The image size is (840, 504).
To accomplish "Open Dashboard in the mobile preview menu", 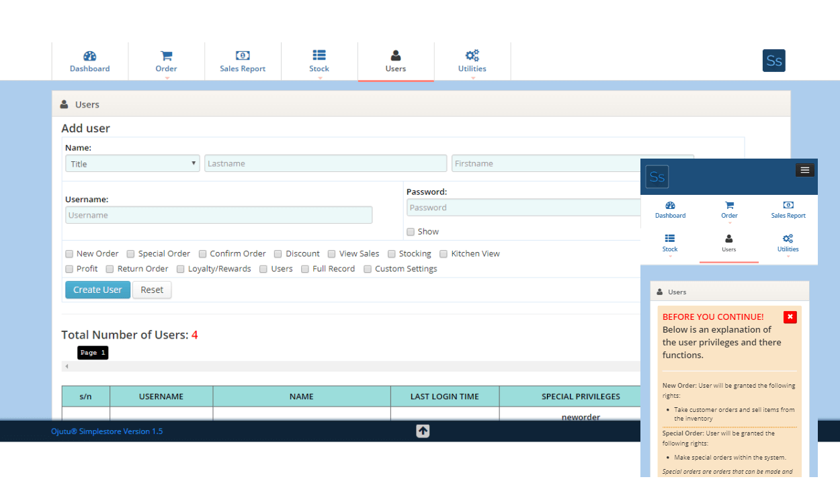I will coord(671,210).
